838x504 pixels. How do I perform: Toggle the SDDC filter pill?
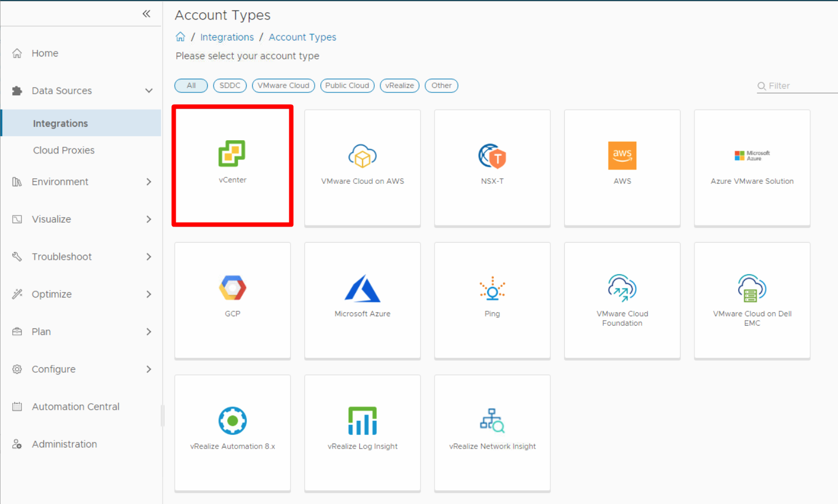[x=229, y=85]
